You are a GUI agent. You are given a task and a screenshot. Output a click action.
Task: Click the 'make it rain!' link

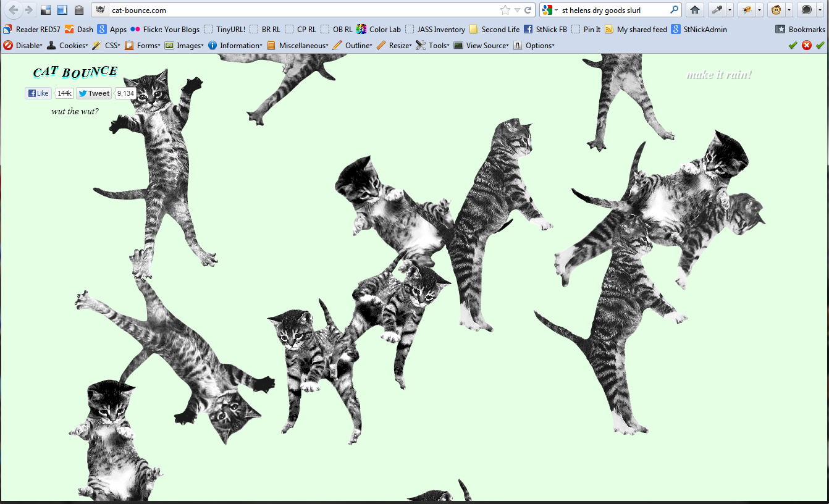point(719,75)
